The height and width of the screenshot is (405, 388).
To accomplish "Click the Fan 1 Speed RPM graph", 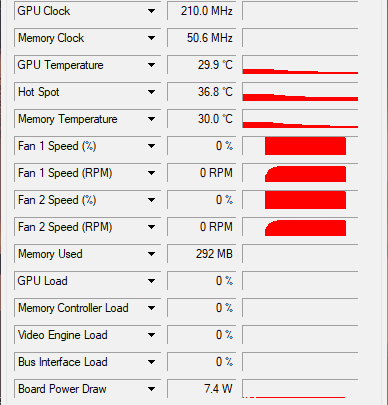I will pos(300,173).
